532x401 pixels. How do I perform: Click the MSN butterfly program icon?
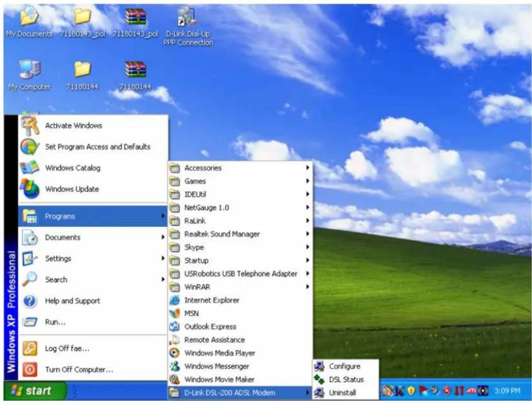[x=174, y=313]
